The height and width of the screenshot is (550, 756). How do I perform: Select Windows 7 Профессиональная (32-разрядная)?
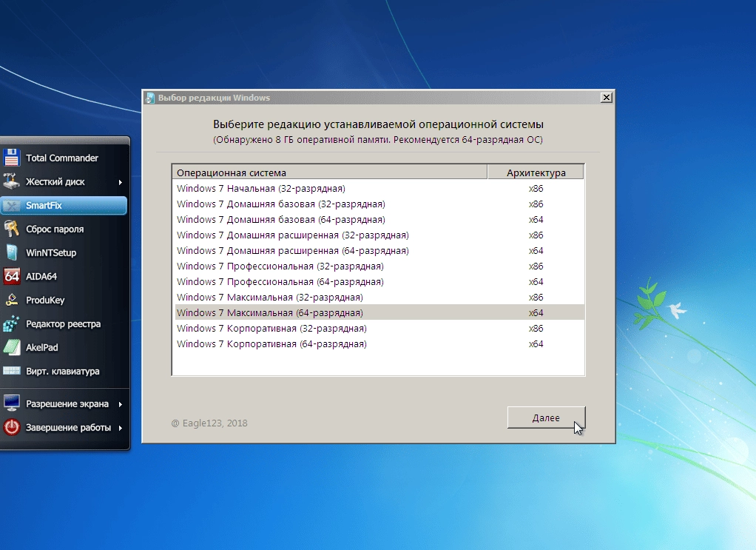coord(379,266)
